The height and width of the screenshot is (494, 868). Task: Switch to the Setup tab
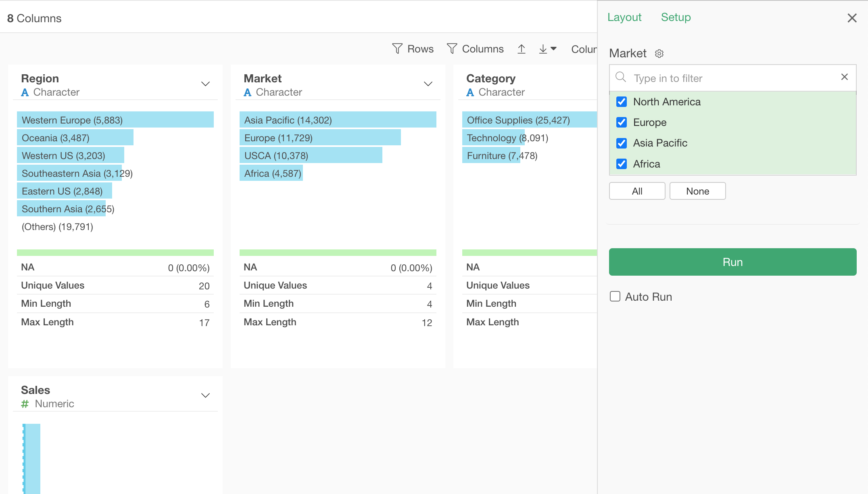coord(676,17)
